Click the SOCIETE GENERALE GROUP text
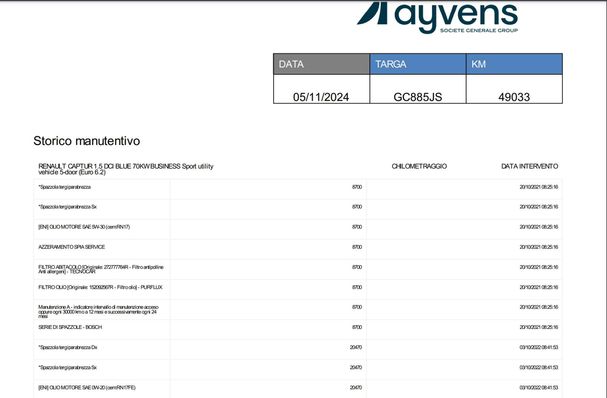This screenshot has width=607, height=398. coord(479,30)
